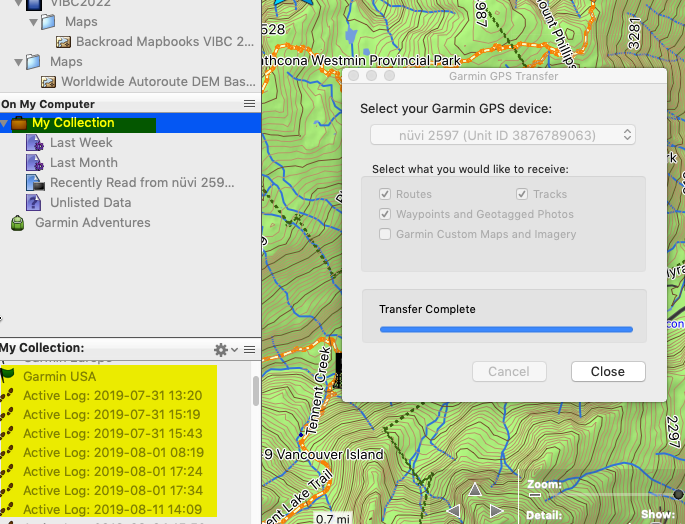This screenshot has height=524, width=685.
Task: Click the Recently Read from nüvi device icon
Action: click(35, 183)
